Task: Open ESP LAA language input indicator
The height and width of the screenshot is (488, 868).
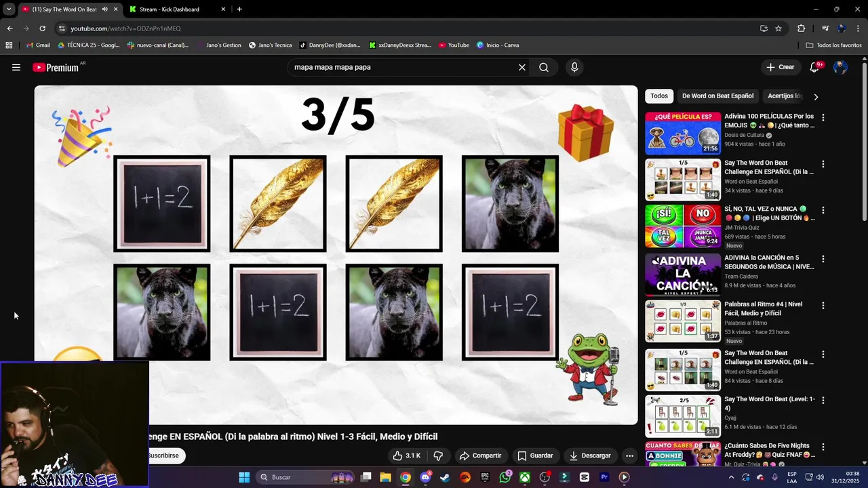Action: tap(792, 477)
